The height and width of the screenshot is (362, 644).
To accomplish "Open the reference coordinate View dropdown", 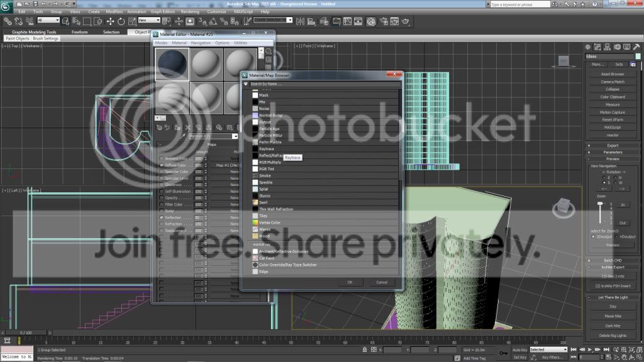I will 148,20.
